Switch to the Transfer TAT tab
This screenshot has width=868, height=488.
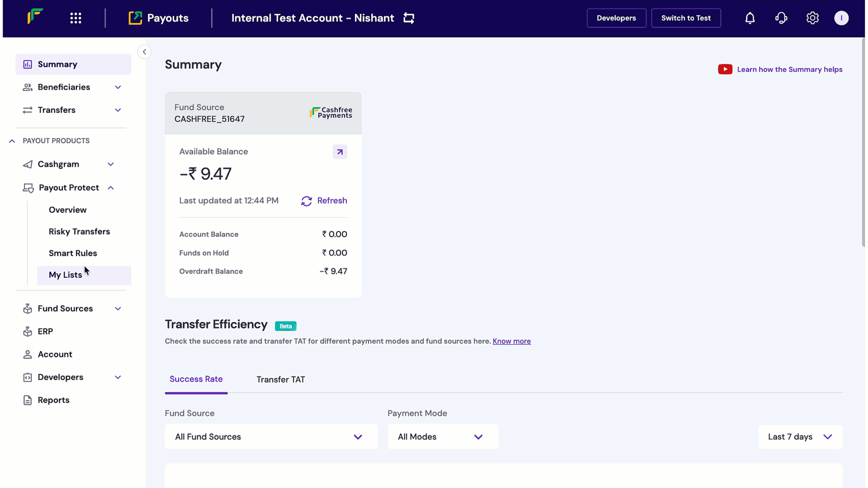[280, 380]
